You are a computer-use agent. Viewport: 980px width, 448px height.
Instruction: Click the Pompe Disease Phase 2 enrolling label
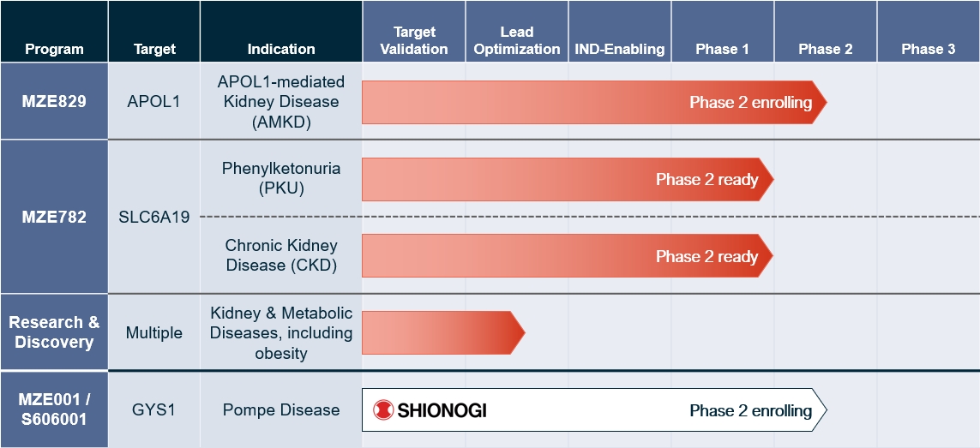coord(750,410)
